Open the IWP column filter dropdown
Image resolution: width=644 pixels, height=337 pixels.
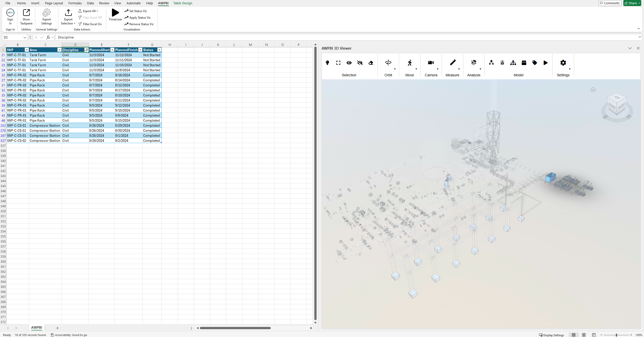coord(27,50)
